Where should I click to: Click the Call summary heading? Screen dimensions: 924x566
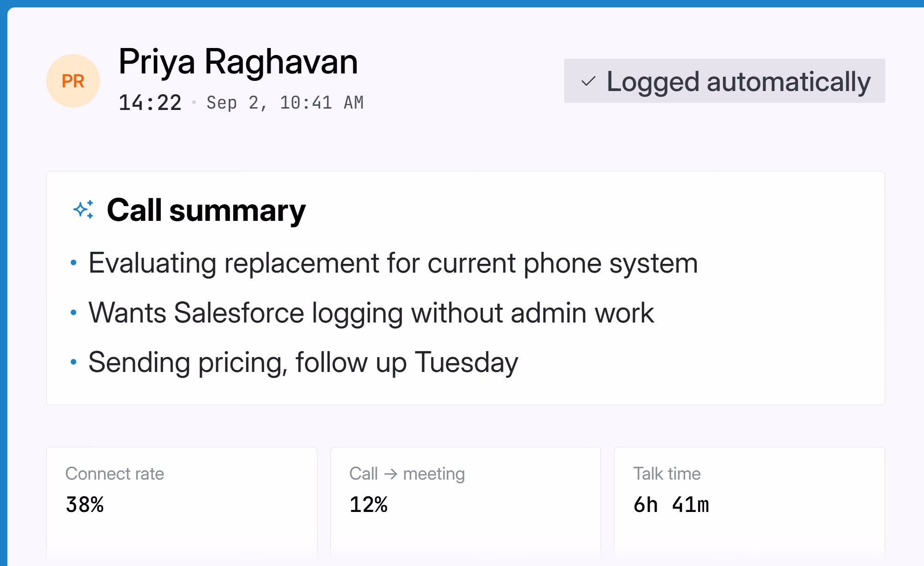[206, 210]
